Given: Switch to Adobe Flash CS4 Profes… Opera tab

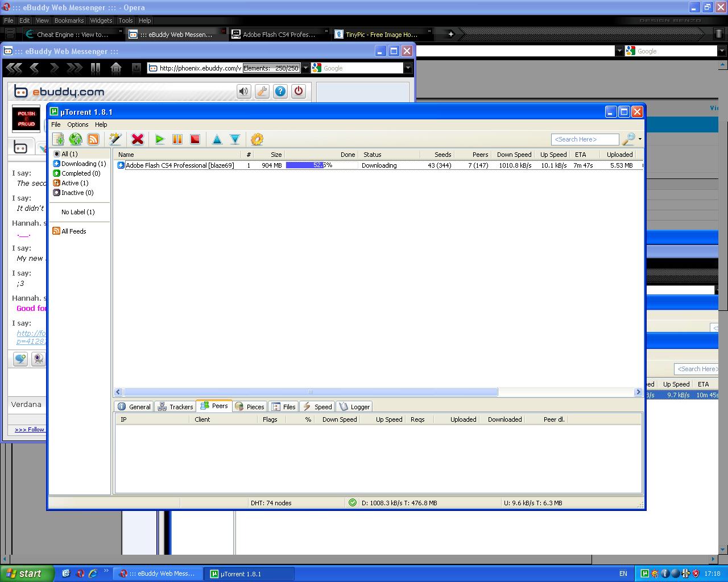Looking at the screenshot, I should click(280, 34).
